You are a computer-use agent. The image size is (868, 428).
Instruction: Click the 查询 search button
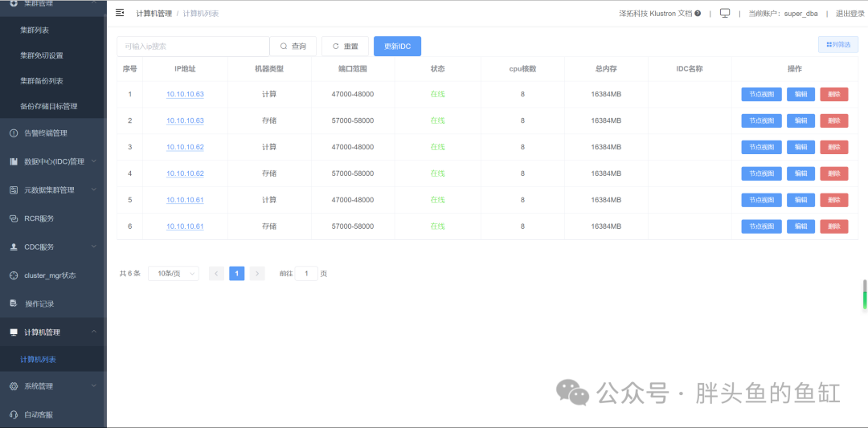[293, 47]
